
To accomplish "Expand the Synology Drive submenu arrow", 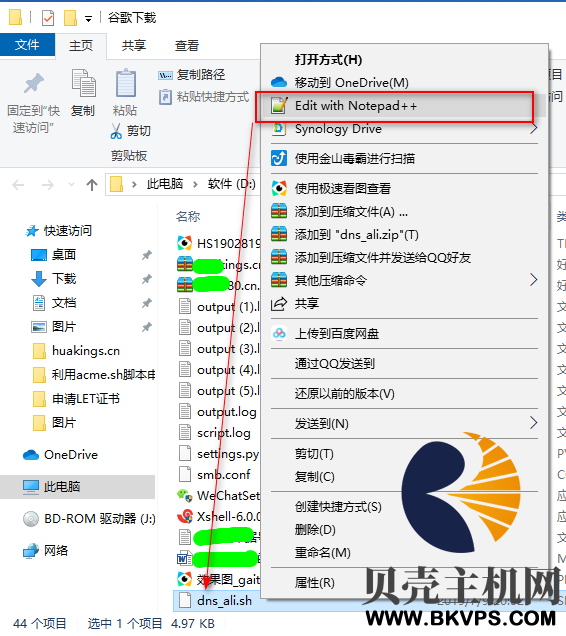I will [x=534, y=129].
